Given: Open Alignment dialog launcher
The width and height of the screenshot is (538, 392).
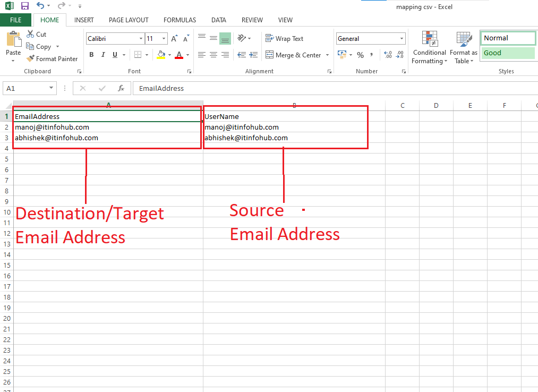Looking at the screenshot, I should pyautogui.click(x=329, y=71).
